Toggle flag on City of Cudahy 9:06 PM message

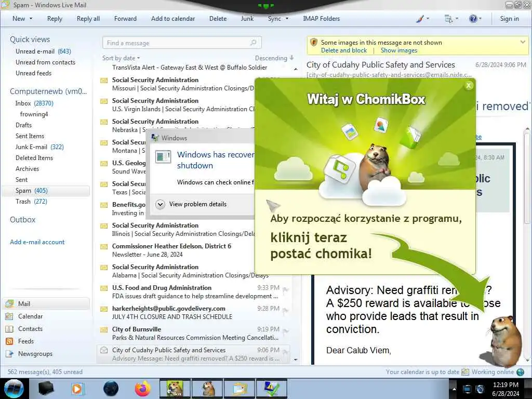pos(286,352)
